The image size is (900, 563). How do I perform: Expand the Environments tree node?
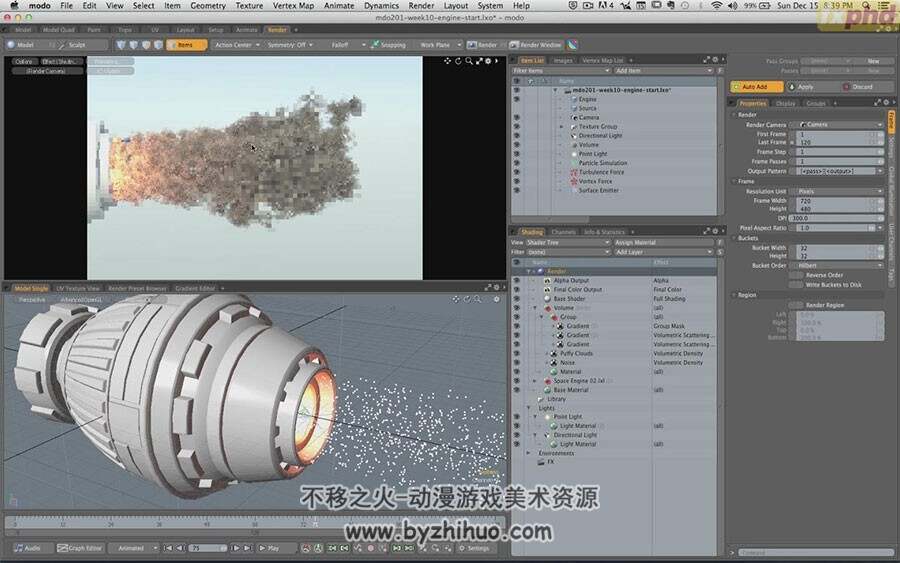(529, 453)
